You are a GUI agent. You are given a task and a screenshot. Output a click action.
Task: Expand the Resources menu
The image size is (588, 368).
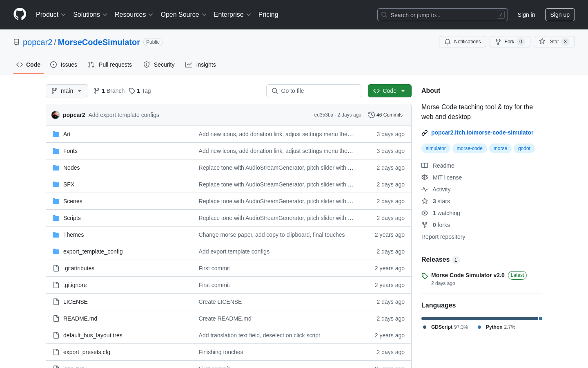click(x=134, y=15)
